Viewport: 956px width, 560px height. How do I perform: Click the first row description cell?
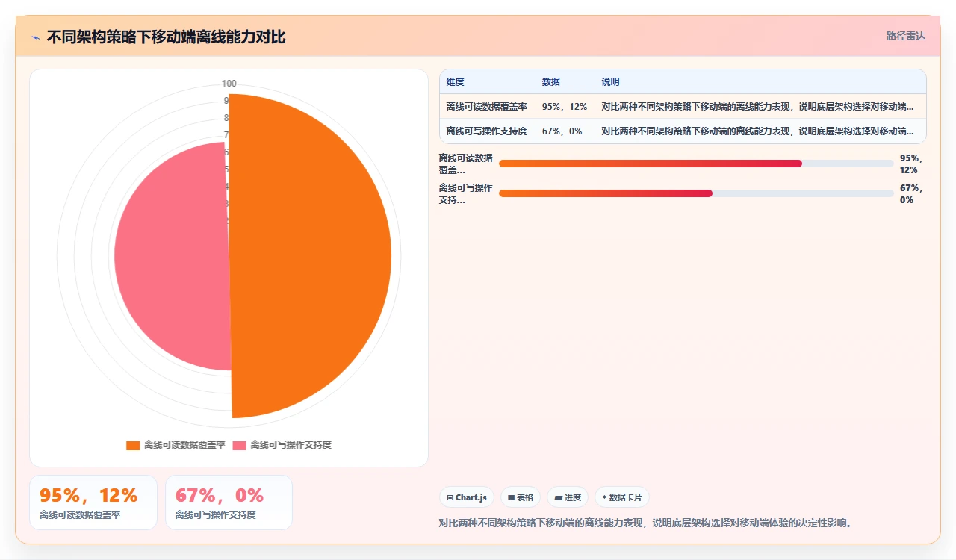(760, 107)
